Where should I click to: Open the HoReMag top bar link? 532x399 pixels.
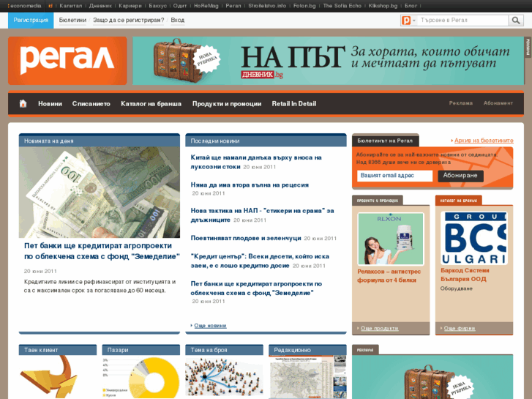(x=206, y=6)
